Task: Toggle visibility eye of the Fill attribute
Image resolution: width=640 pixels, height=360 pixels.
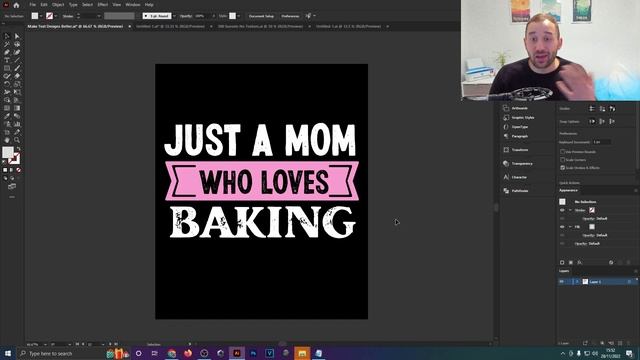Action: click(562, 227)
